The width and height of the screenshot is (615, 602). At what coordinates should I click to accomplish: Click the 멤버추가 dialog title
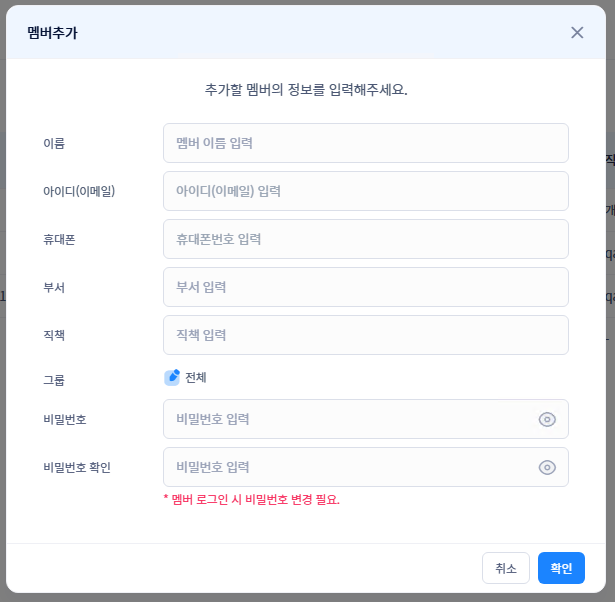[x=53, y=32]
